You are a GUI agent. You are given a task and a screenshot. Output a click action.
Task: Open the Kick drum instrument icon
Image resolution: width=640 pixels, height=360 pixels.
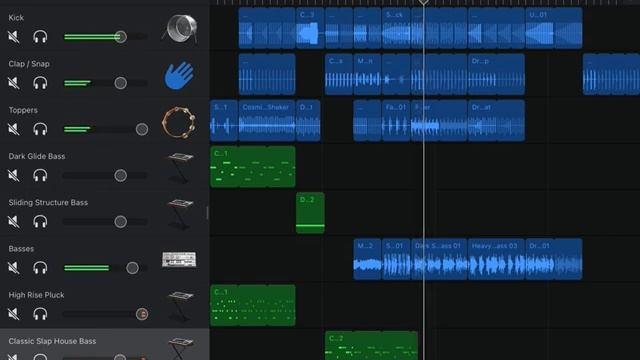(x=180, y=29)
